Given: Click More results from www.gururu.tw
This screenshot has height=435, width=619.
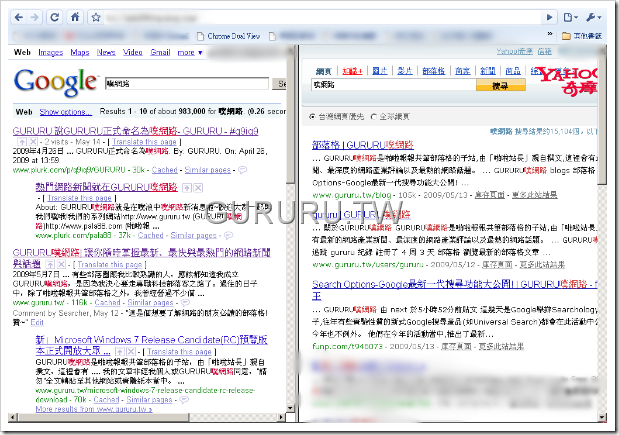Looking at the screenshot, I should pos(94,409).
